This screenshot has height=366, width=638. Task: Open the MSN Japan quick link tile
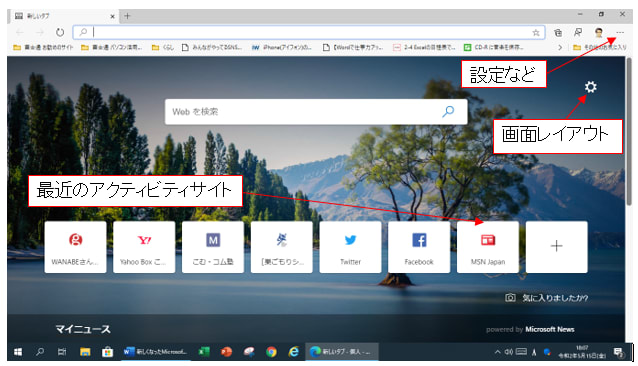tap(488, 247)
